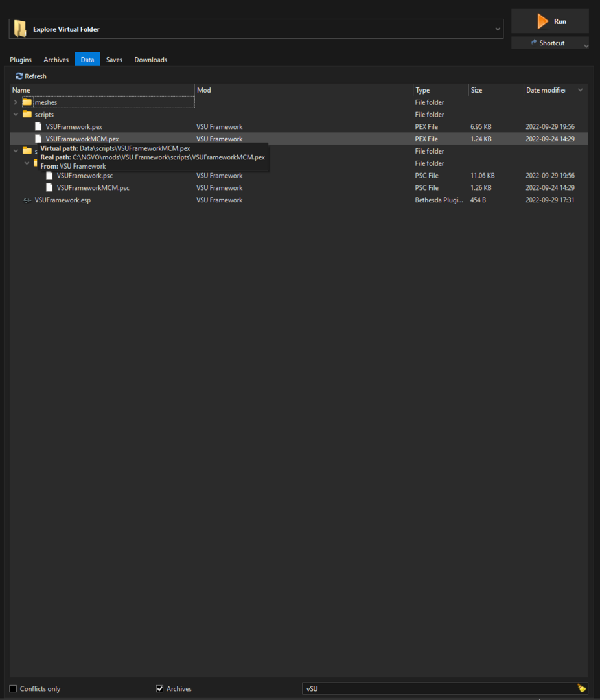600x700 pixels.
Task: Click the 454 B size cell
Action: [478, 200]
